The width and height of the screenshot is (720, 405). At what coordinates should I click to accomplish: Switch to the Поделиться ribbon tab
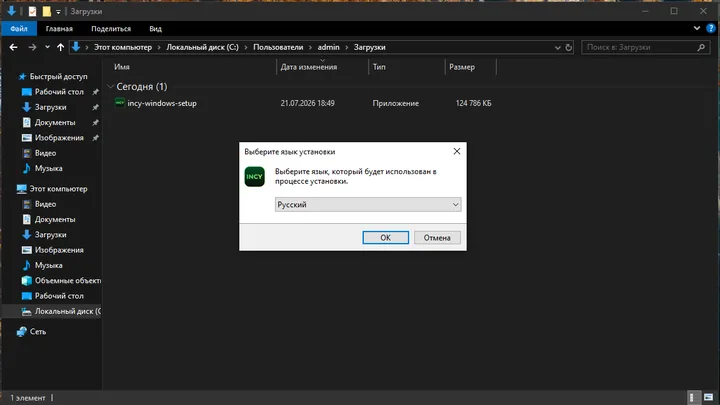[x=111, y=28]
